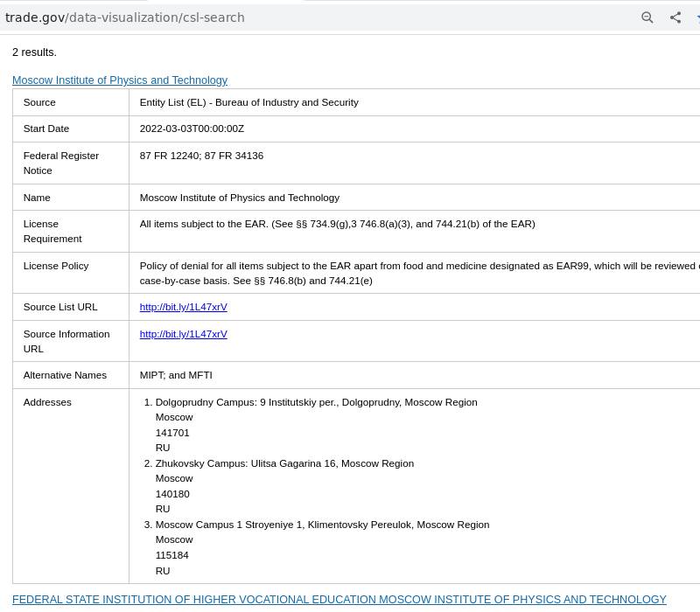700x612 pixels.
Task: Click the Moscow Campus 1 Stroyeniye address line
Action: tap(322, 525)
